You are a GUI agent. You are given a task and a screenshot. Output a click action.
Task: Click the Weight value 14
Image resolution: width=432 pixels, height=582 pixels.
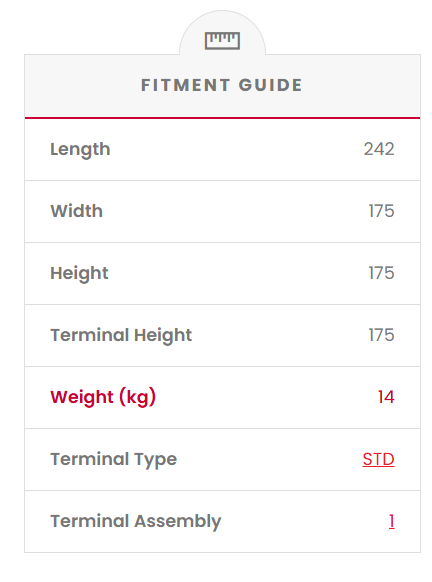click(x=386, y=397)
